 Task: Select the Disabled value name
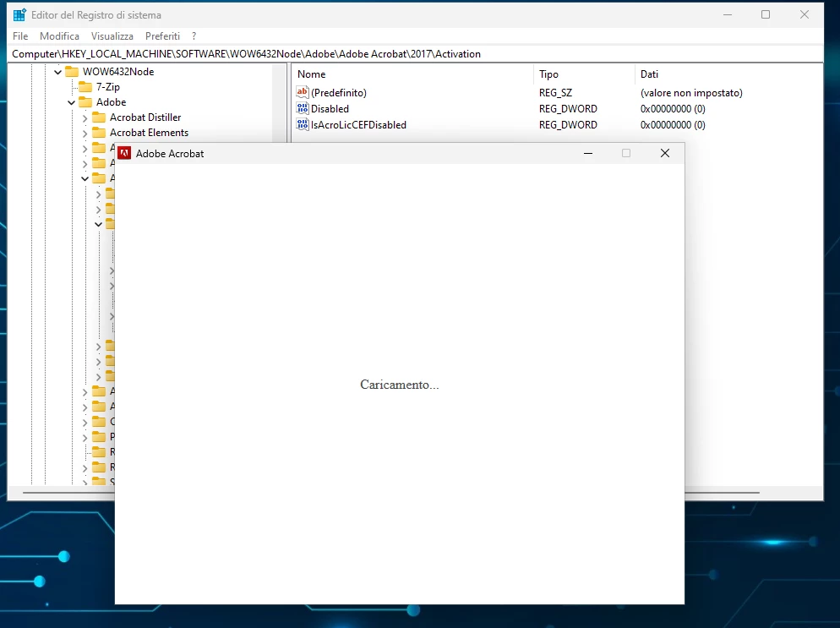click(330, 109)
